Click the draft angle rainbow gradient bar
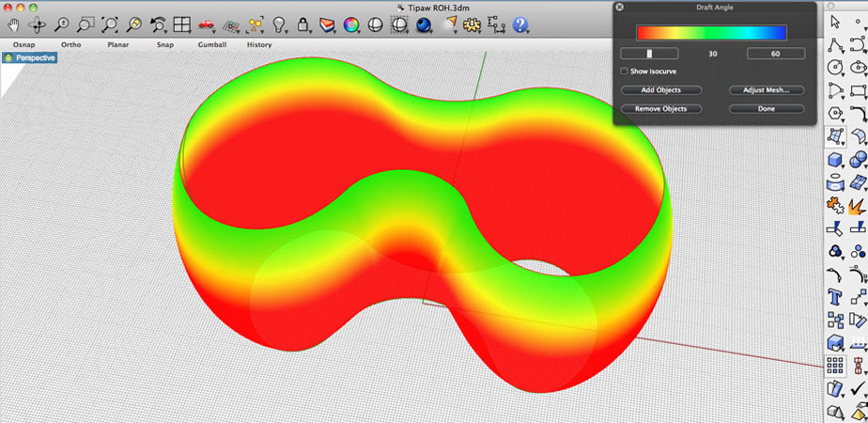Screen dimensions: 868x423 coord(711,33)
